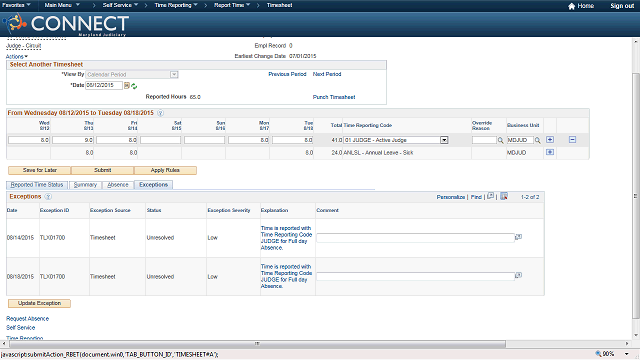Click the empty Sat 8/15 hours field
640x360 pixels.
pos(160,140)
